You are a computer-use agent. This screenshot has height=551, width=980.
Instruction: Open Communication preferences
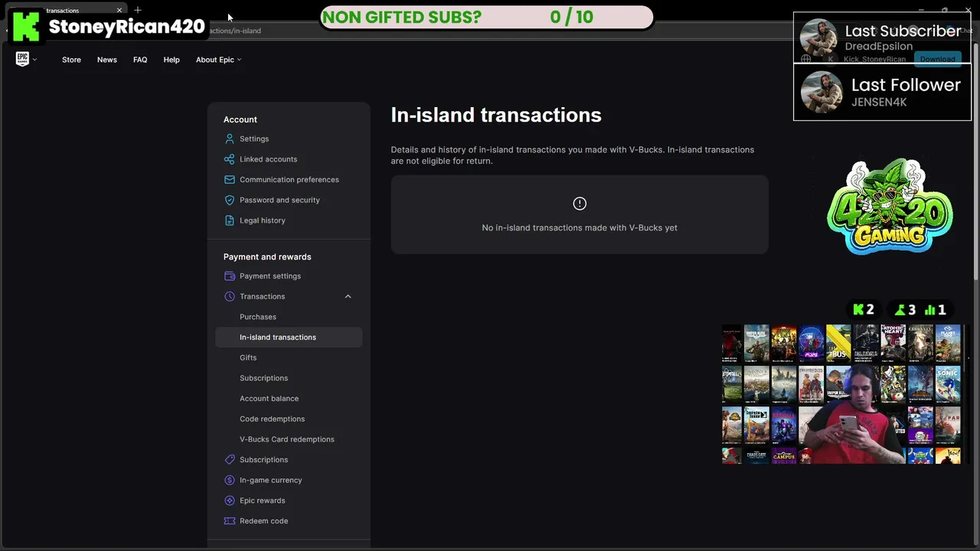tap(289, 180)
